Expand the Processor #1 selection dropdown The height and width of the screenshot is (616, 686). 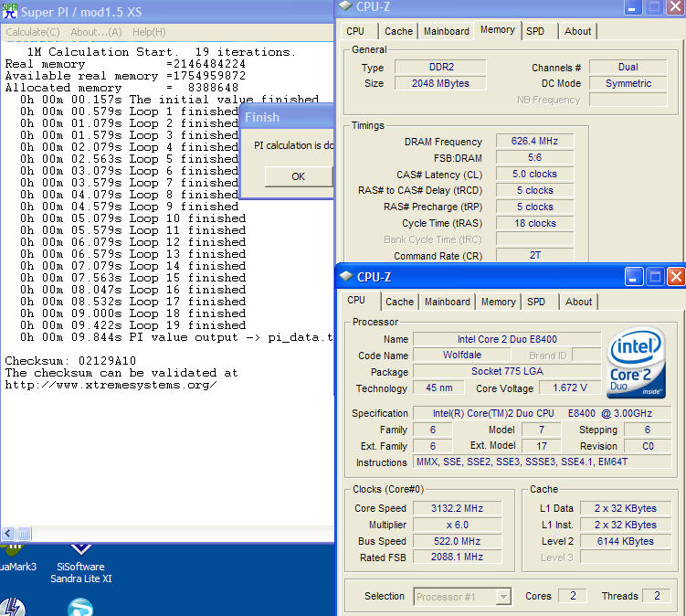503,596
